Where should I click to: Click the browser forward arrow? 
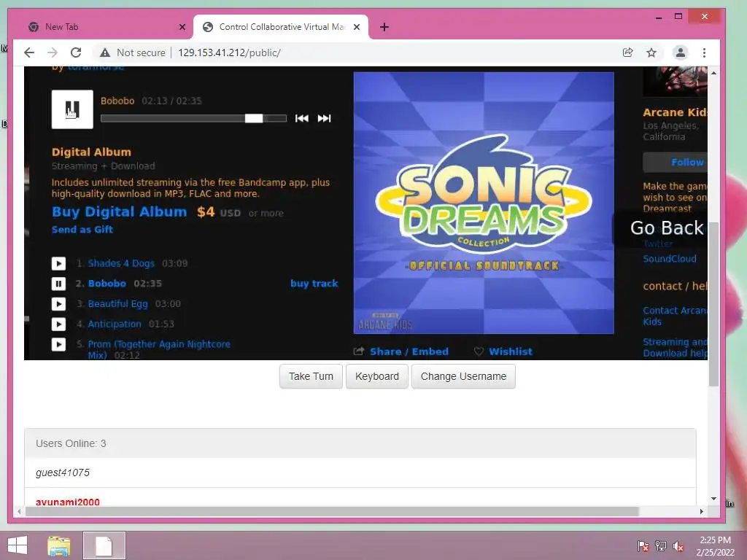pyautogui.click(x=53, y=52)
